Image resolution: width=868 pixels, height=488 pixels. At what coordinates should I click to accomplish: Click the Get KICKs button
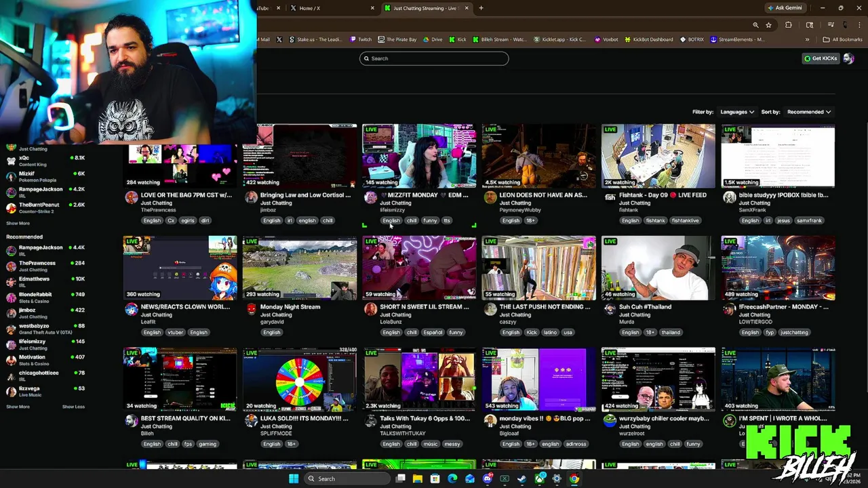820,58
